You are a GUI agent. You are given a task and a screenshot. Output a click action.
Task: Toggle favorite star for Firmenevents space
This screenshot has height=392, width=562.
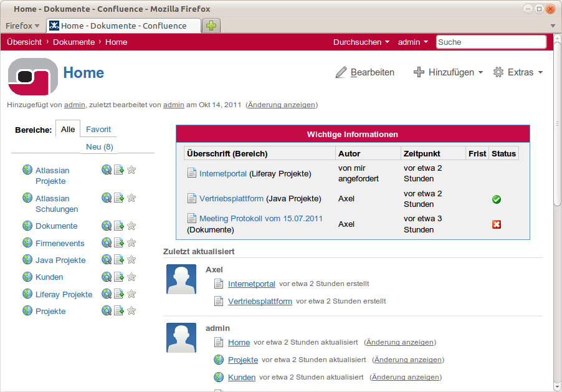(x=131, y=243)
